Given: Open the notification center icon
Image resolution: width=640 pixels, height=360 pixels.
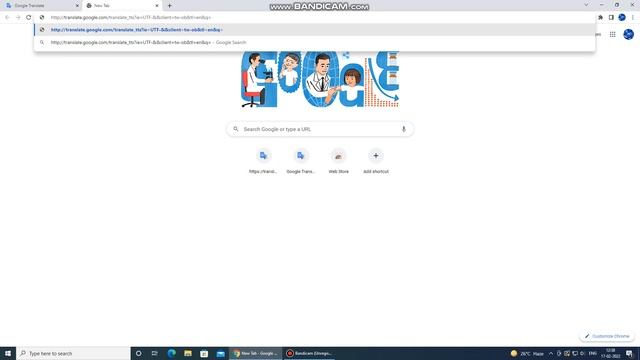Looking at the screenshot, I should coord(629,353).
